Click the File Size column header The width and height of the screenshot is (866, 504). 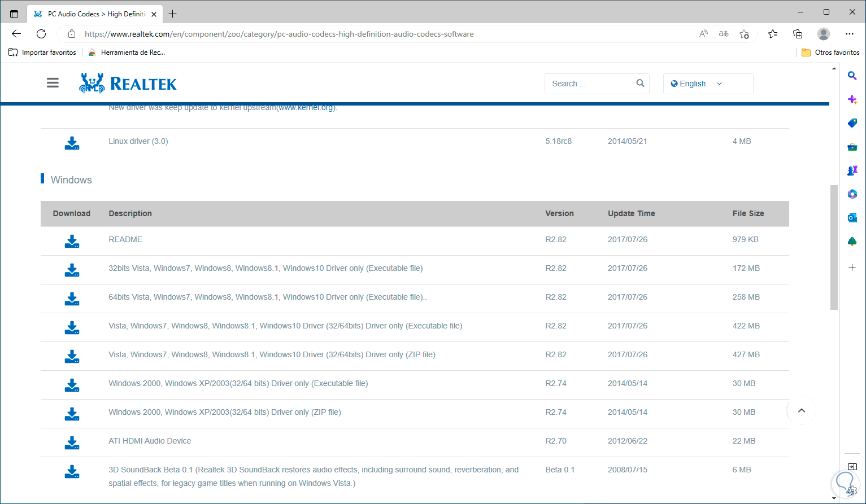coord(748,213)
